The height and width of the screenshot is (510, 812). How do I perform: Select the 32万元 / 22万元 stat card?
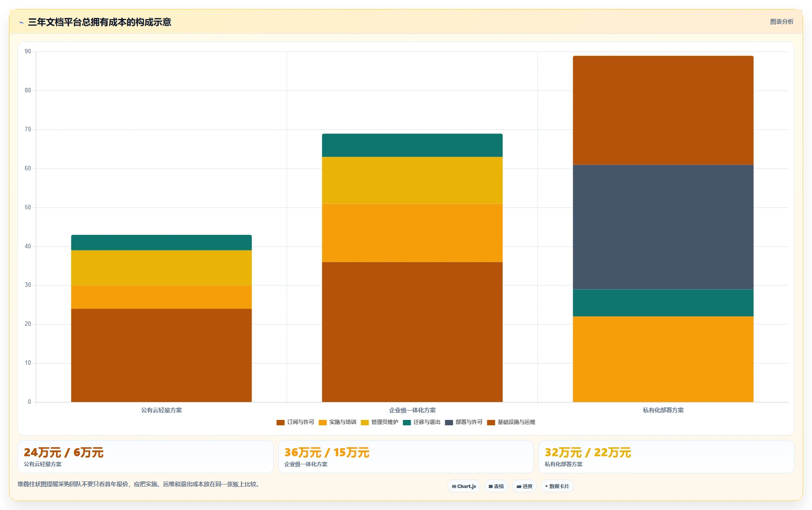point(666,457)
